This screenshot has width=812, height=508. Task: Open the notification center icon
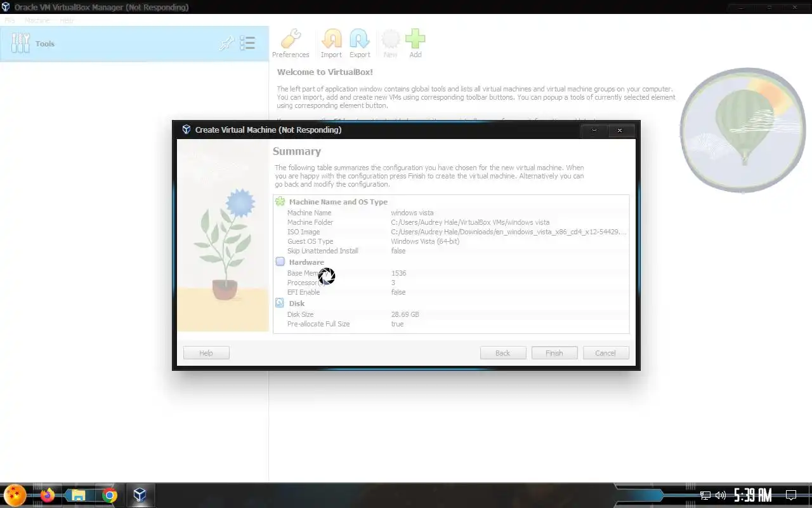(x=791, y=495)
